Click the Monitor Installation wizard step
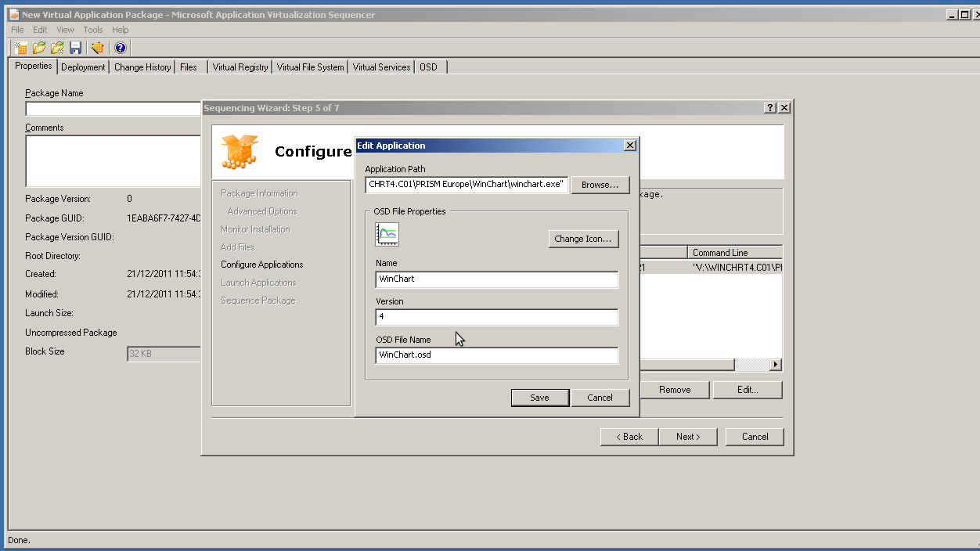 tap(255, 229)
